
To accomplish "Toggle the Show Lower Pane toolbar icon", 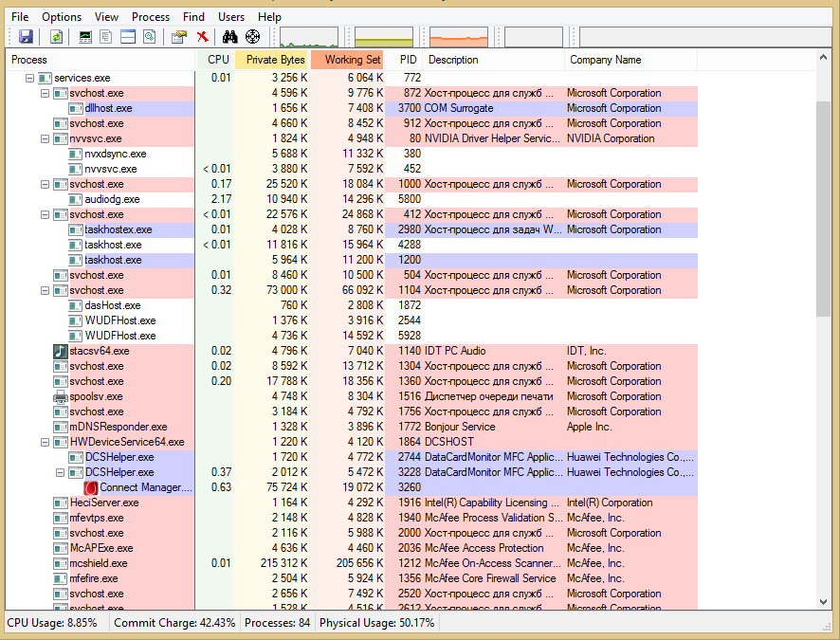I will click(128, 37).
